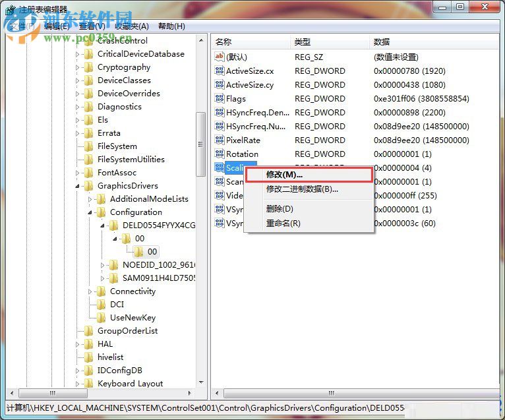Click the 名称 column header
Screen dimensions: 505x420
coord(251,42)
